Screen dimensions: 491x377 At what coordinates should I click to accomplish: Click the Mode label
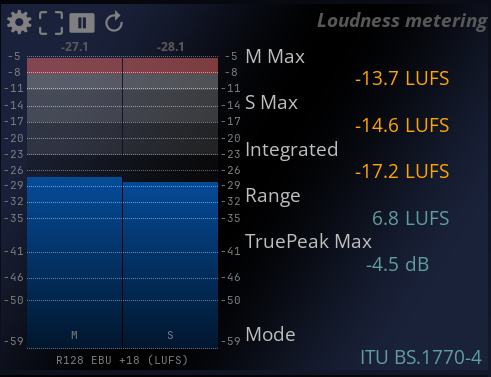click(x=270, y=334)
